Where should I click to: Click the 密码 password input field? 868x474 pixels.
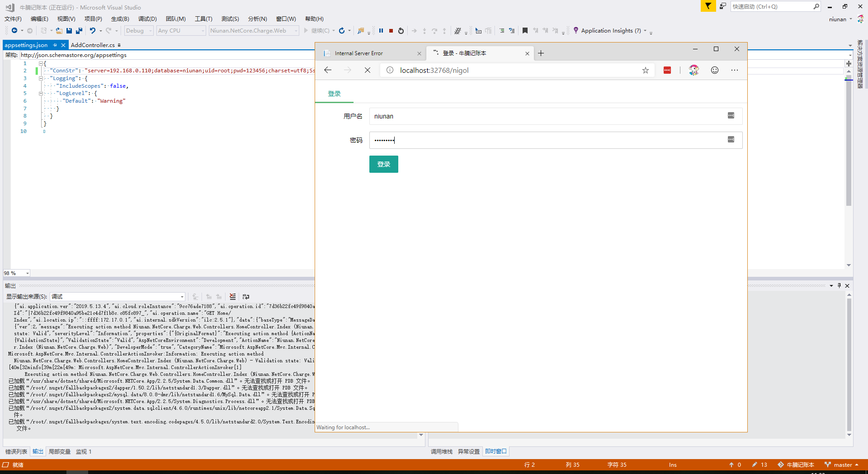[556, 140]
